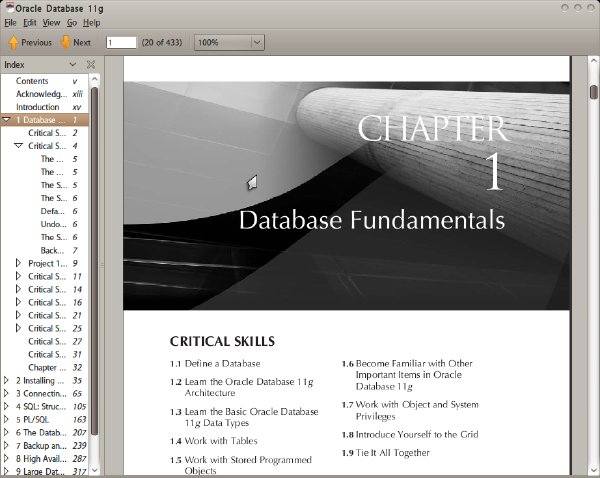
Task: Collapse the 'Critical S...' section page 4
Action: click(x=18, y=146)
